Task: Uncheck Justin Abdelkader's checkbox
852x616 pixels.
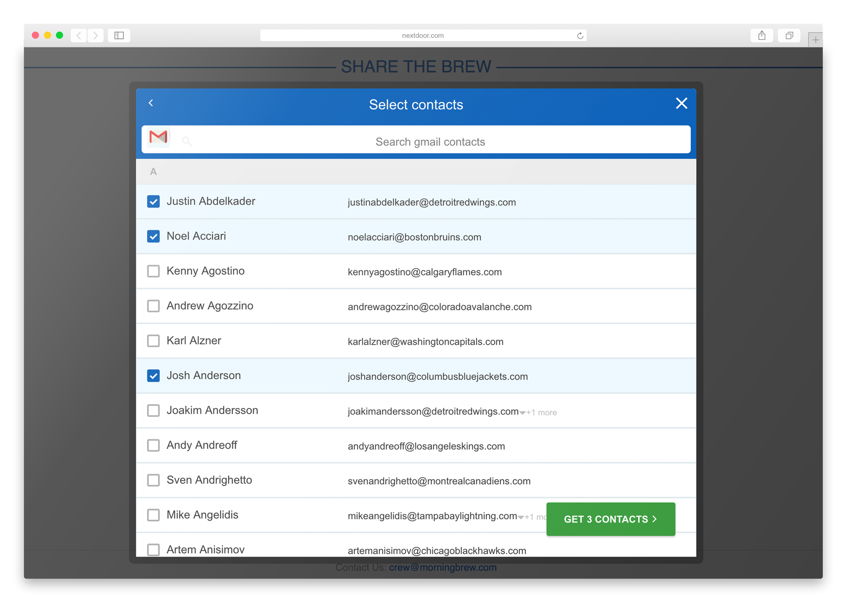Action: coord(154,201)
